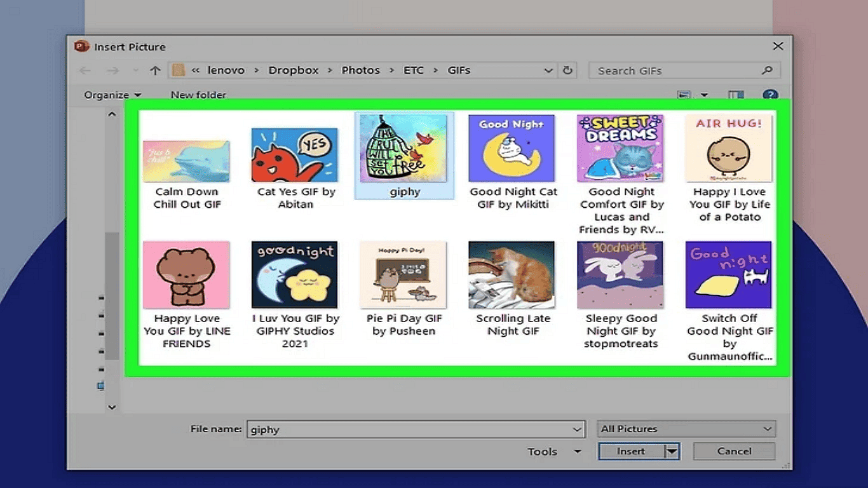
Task: Open the view options dropdown arrow
Action: [x=704, y=95]
